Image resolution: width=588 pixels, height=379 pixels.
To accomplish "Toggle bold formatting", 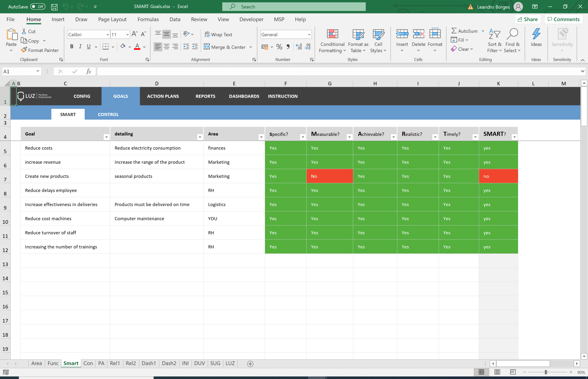I will tap(71, 46).
